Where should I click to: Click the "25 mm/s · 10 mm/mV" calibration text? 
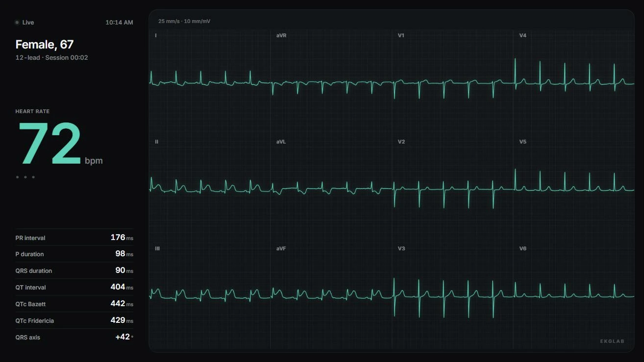[x=184, y=22]
